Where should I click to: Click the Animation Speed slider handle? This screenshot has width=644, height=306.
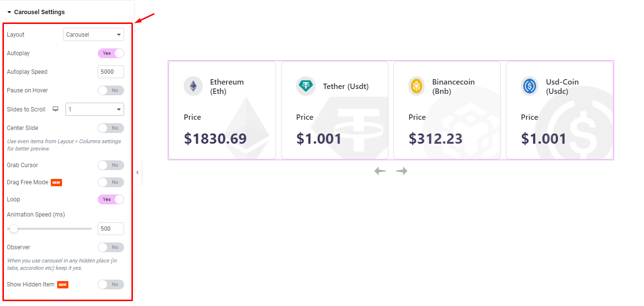13,228
